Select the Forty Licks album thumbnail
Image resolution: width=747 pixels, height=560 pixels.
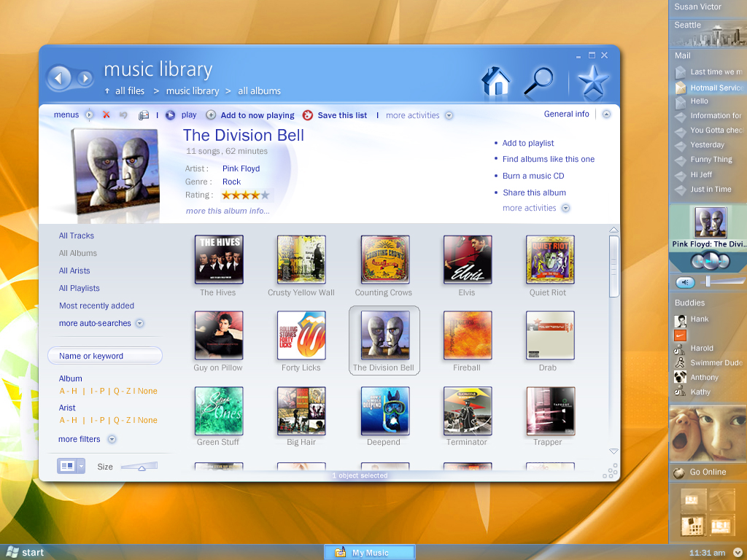tap(301, 335)
